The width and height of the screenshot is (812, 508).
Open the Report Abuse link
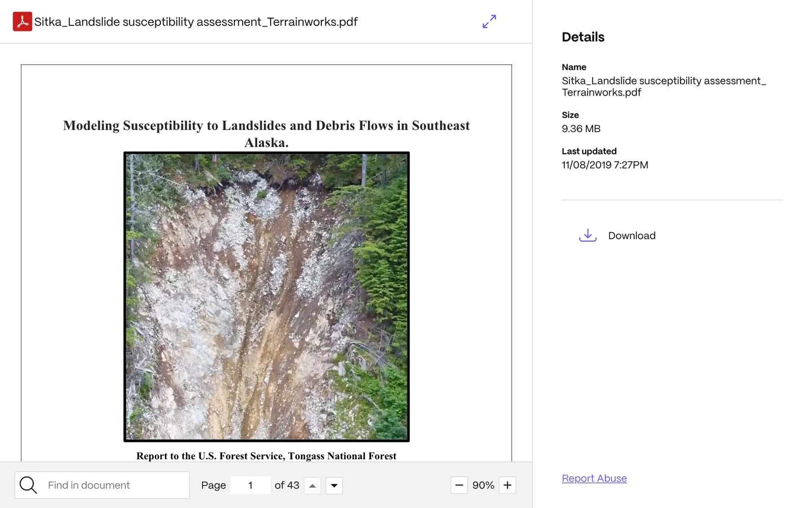[594, 479]
